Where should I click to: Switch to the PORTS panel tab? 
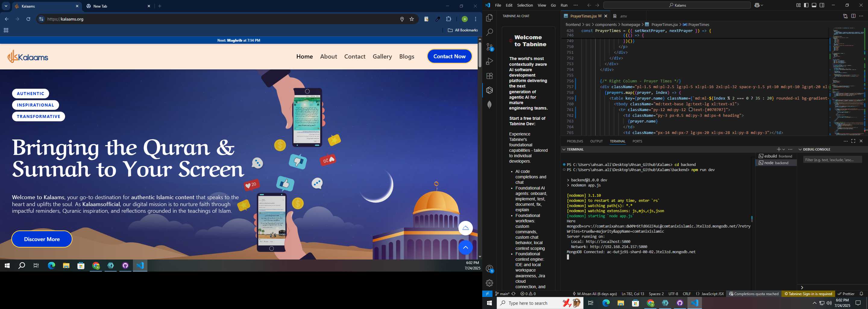(x=637, y=141)
